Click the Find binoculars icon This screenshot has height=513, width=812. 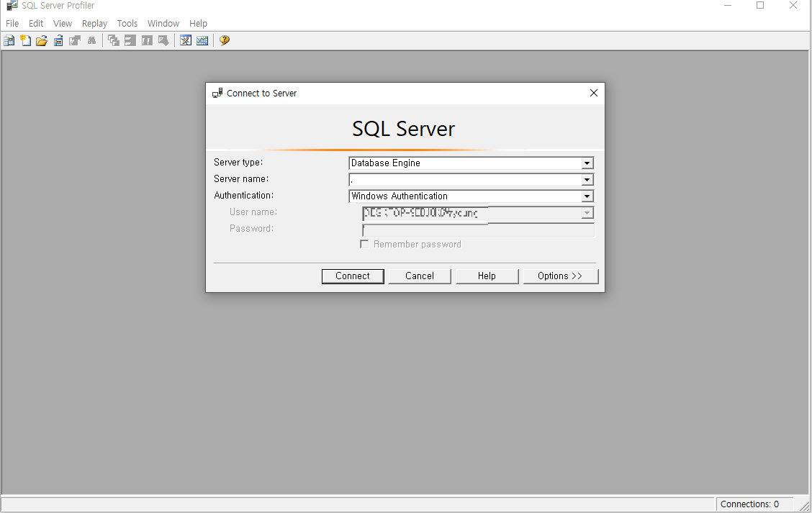(x=91, y=40)
